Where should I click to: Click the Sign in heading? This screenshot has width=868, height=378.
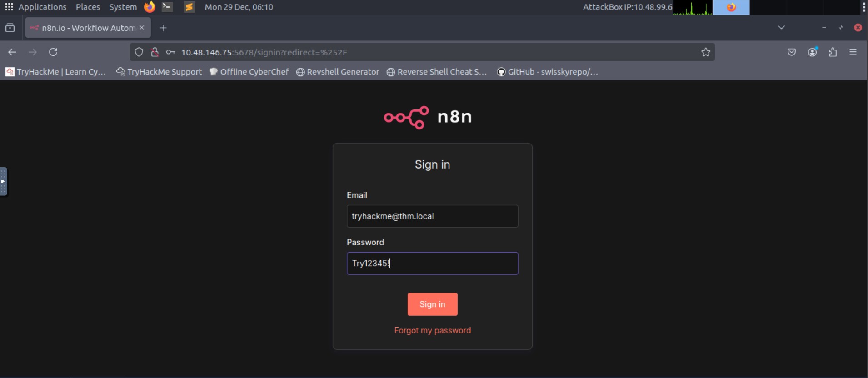coord(432,164)
